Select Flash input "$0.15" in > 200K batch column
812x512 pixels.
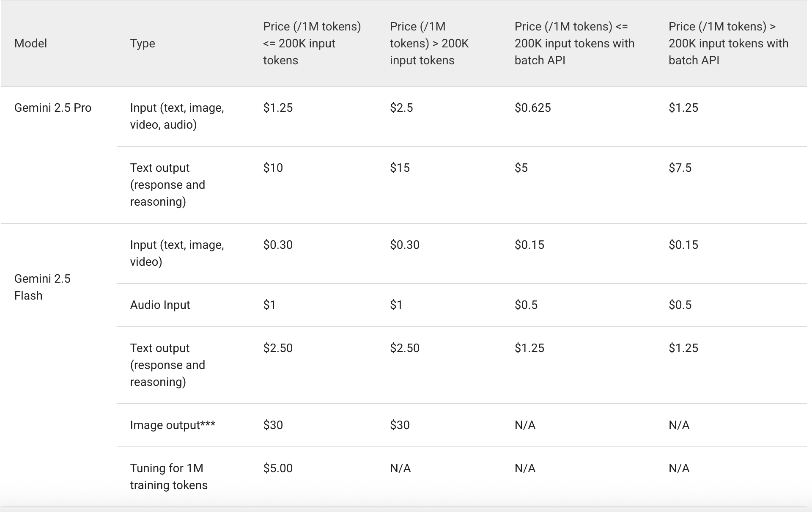pyautogui.click(x=683, y=245)
